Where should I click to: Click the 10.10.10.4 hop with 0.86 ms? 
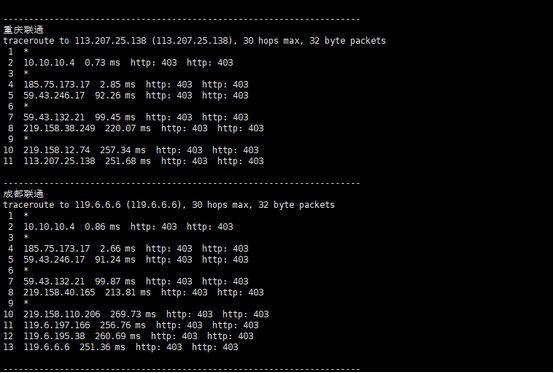point(49,227)
